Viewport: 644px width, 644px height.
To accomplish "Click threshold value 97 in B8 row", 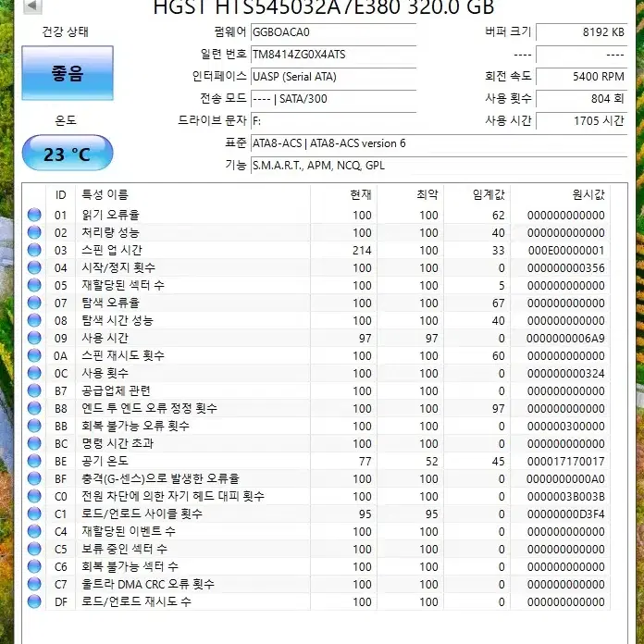I will coord(498,409).
